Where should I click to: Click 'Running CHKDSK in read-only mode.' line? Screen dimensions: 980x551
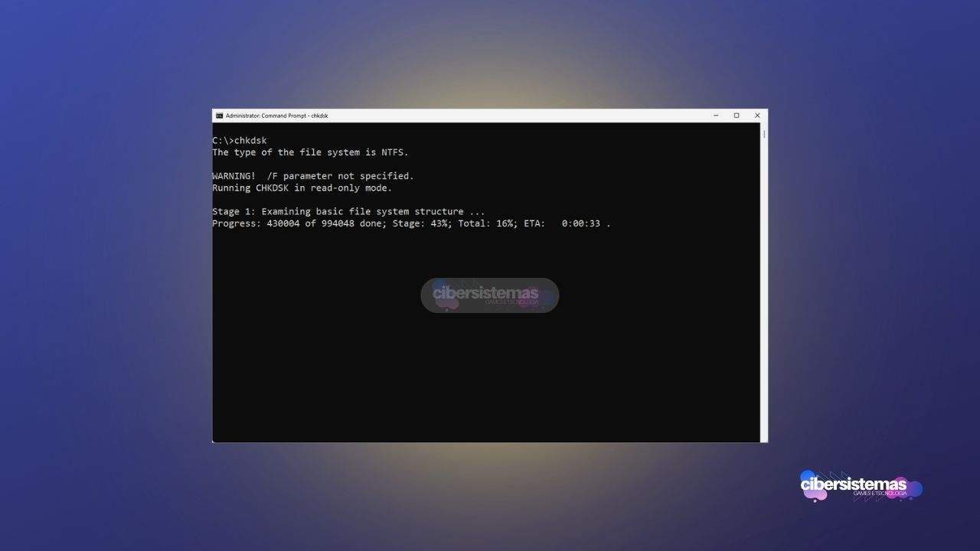(302, 187)
